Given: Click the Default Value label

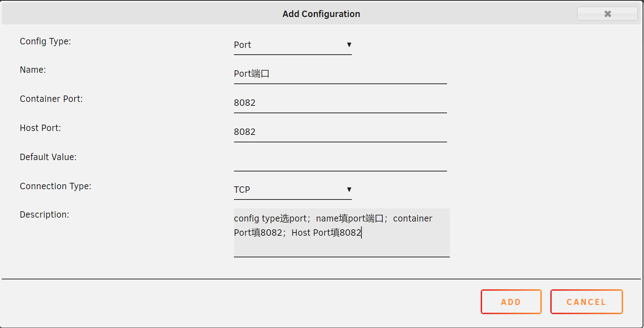Looking at the screenshot, I should [x=48, y=157].
